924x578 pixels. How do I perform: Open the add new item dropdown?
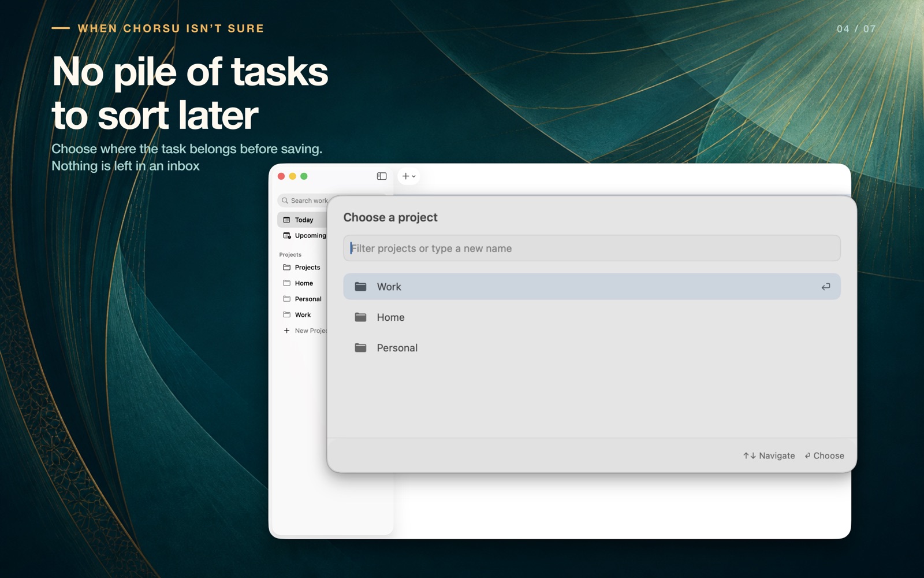409,176
